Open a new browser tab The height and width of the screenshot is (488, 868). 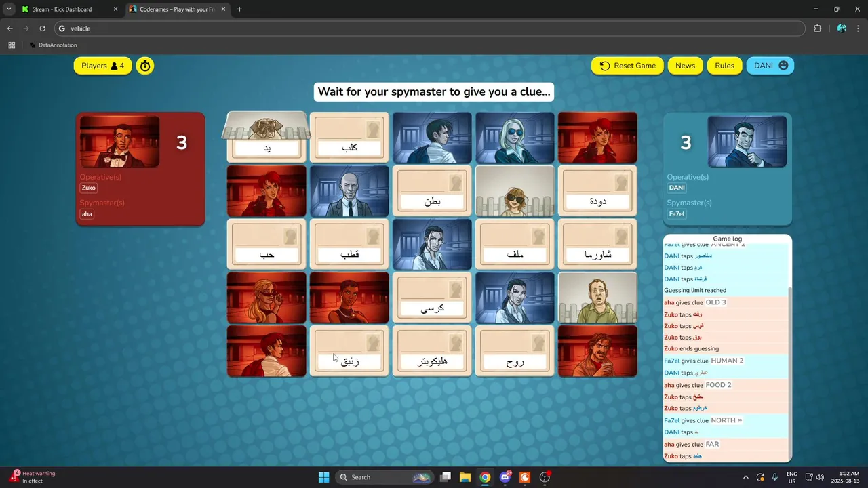click(x=239, y=9)
